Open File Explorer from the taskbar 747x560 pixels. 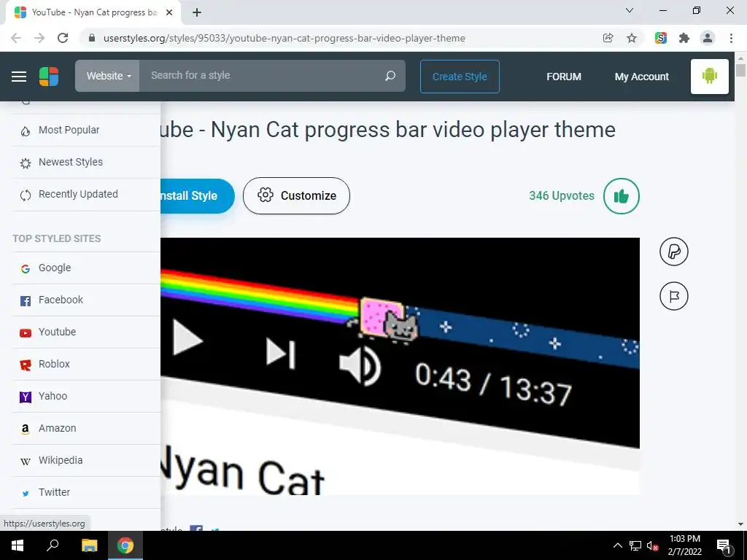pyautogui.click(x=89, y=545)
